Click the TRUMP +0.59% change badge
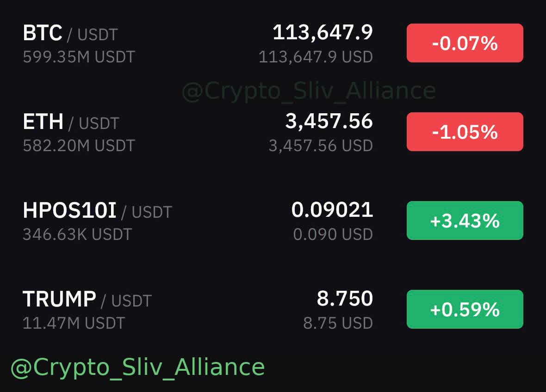 point(465,309)
